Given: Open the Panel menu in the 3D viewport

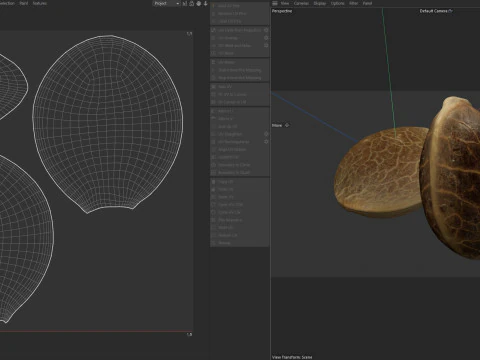Looking at the screenshot, I should 367,3.
